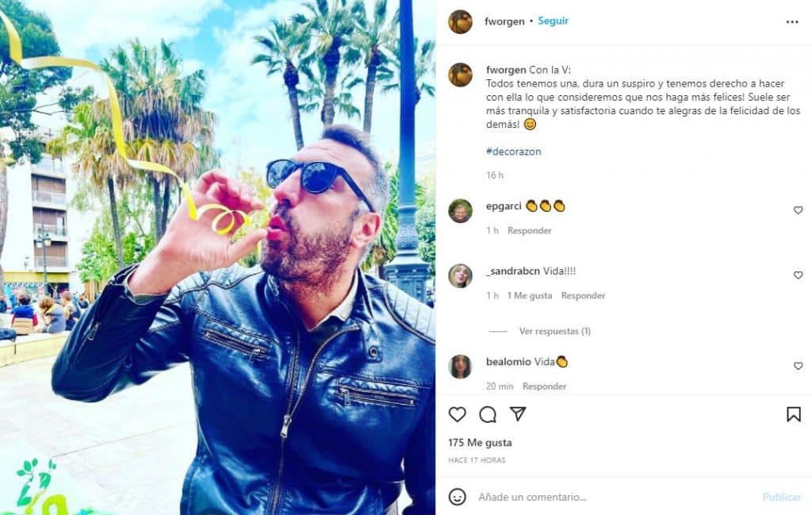Share post using paper plane icon
812x515 pixels.
pos(518,413)
